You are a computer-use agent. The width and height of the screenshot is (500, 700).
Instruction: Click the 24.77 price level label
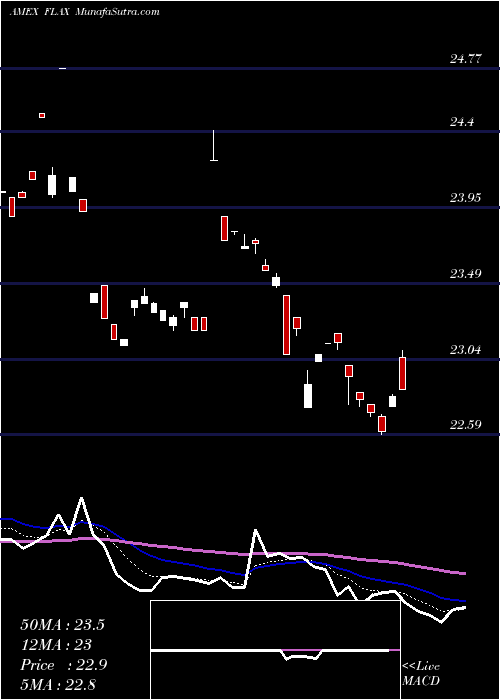click(x=465, y=58)
